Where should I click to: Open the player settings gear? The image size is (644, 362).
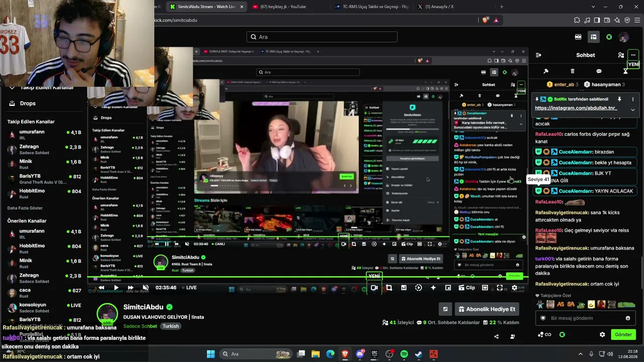514,288
